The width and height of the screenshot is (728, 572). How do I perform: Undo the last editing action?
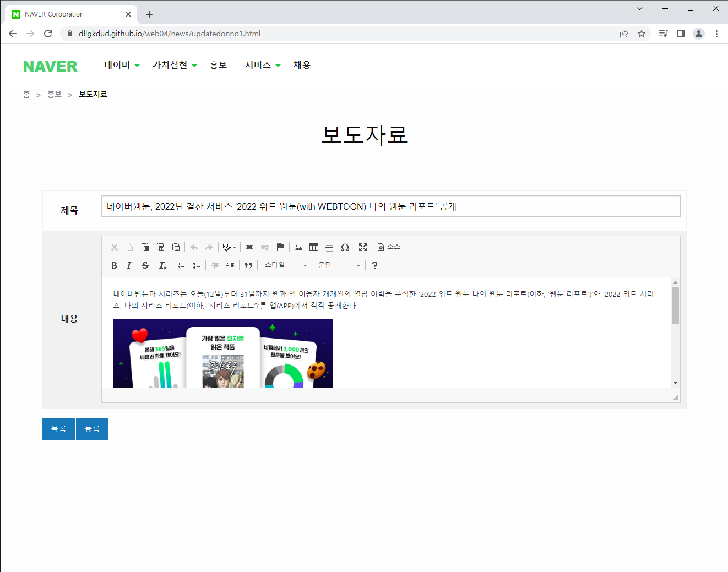click(193, 247)
